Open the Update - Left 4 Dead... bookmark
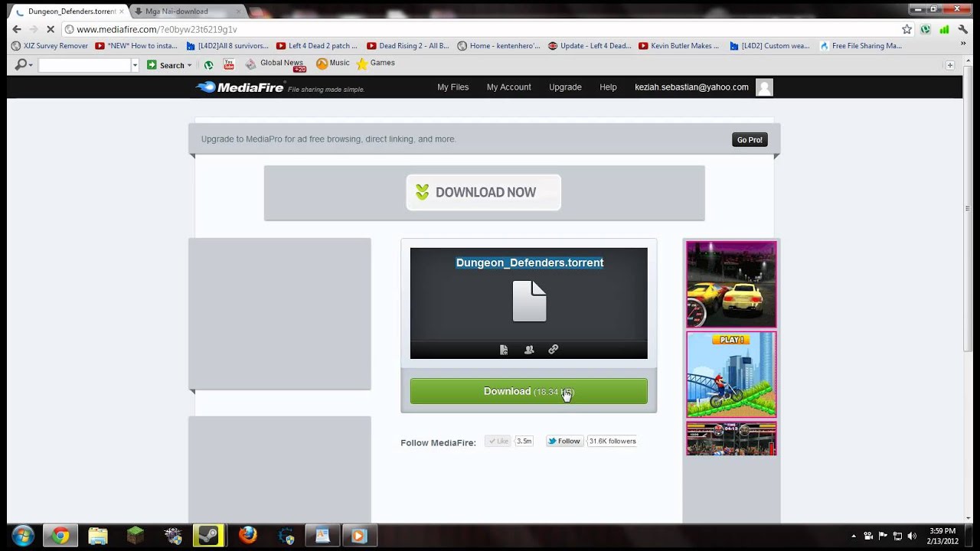 click(590, 46)
